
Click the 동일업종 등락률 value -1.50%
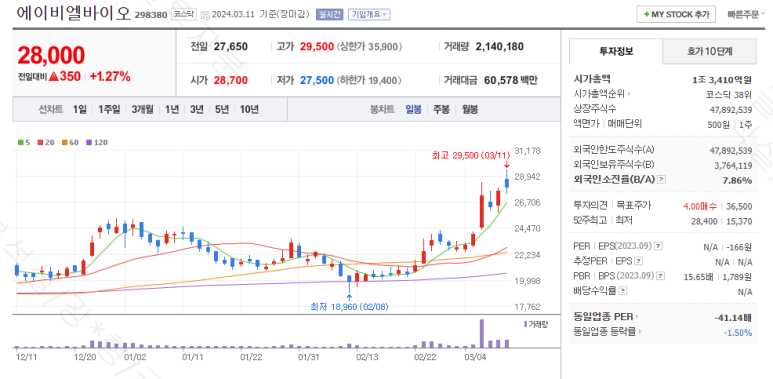pos(738,333)
